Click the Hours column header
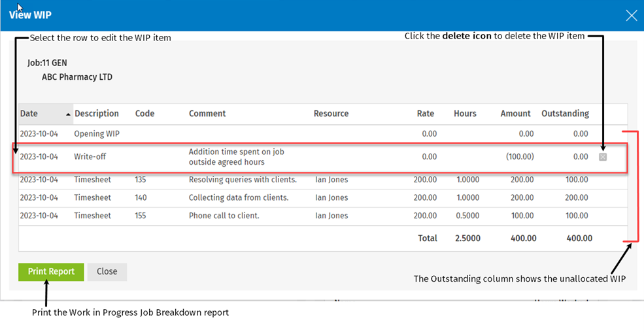 pos(465,114)
